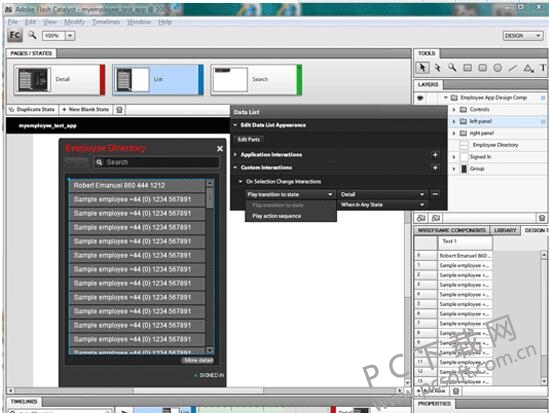Delete layer with Layers panel trash icon

click(542, 218)
